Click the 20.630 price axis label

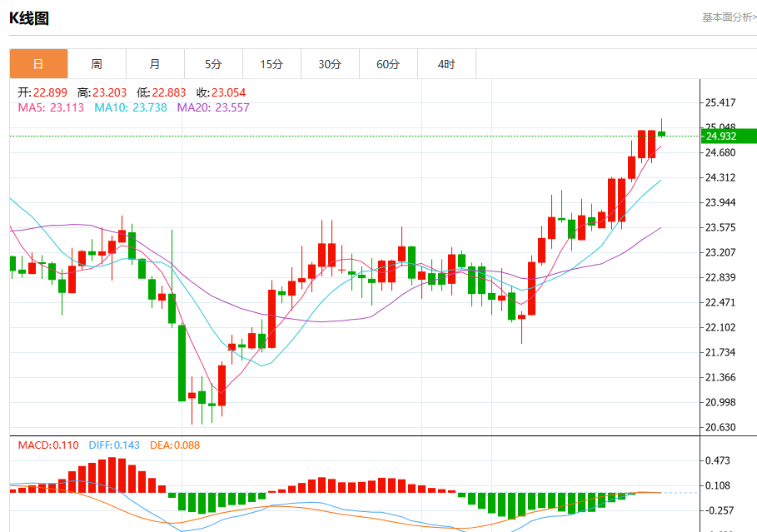click(x=720, y=427)
